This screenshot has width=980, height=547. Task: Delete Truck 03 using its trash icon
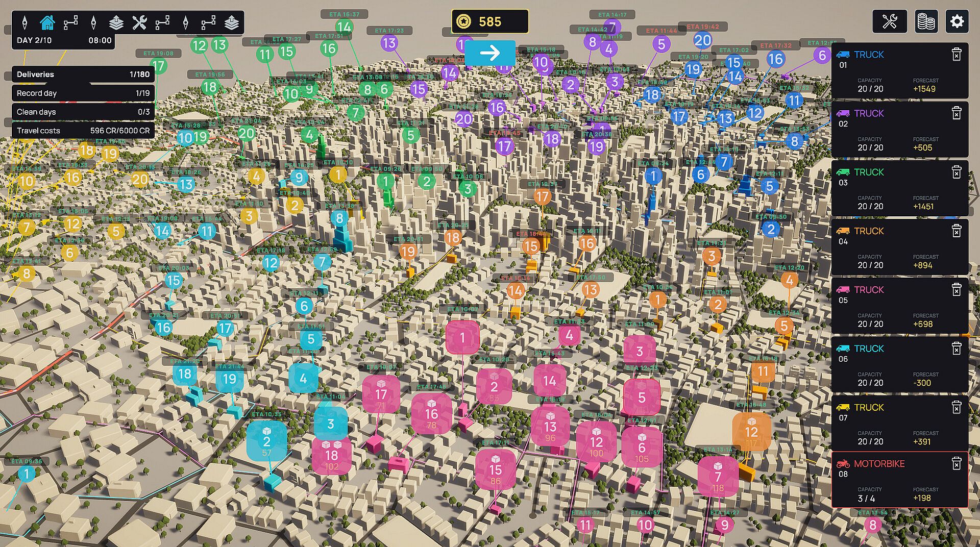pyautogui.click(x=957, y=172)
